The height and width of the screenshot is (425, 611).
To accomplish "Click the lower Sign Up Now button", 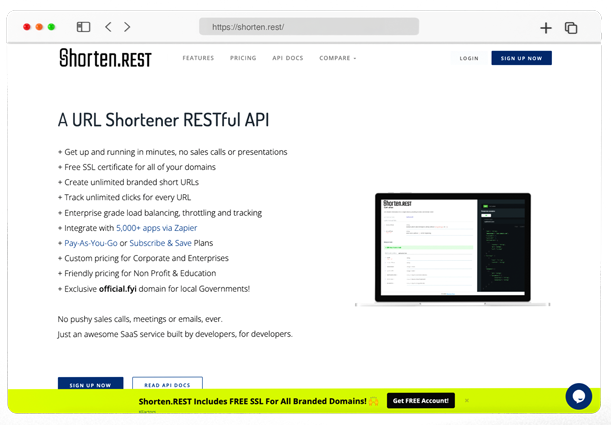I will click(x=90, y=383).
